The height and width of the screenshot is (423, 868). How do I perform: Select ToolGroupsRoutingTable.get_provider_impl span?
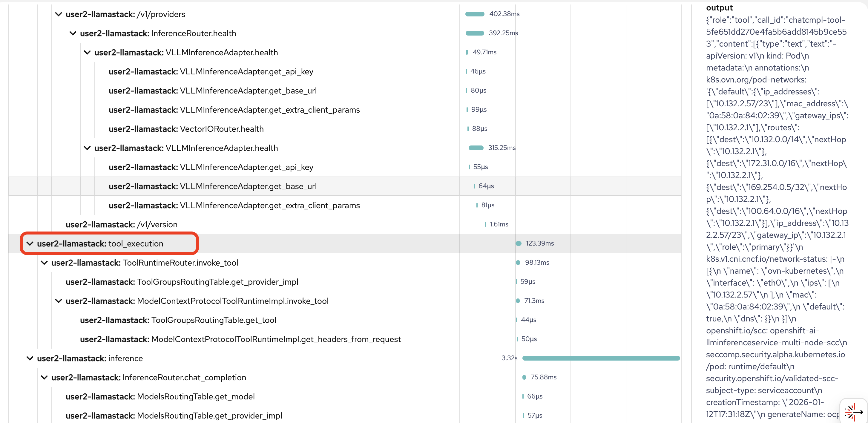click(x=182, y=282)
